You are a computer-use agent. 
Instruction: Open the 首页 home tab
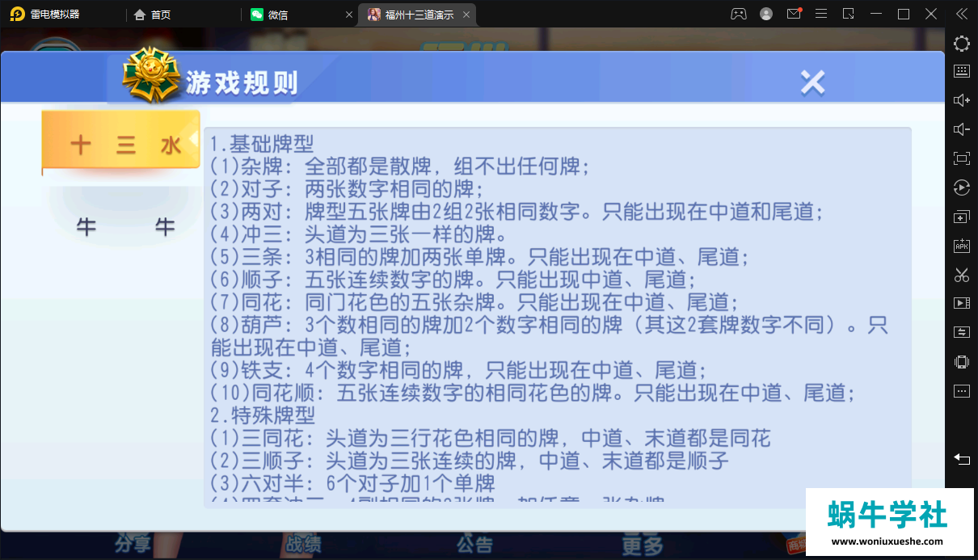(x=153, y=14)
